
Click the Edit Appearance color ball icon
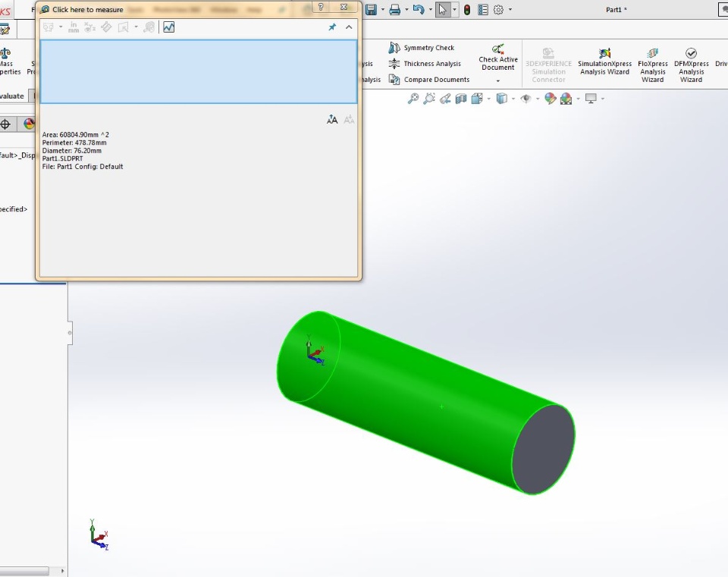(551, 99)
